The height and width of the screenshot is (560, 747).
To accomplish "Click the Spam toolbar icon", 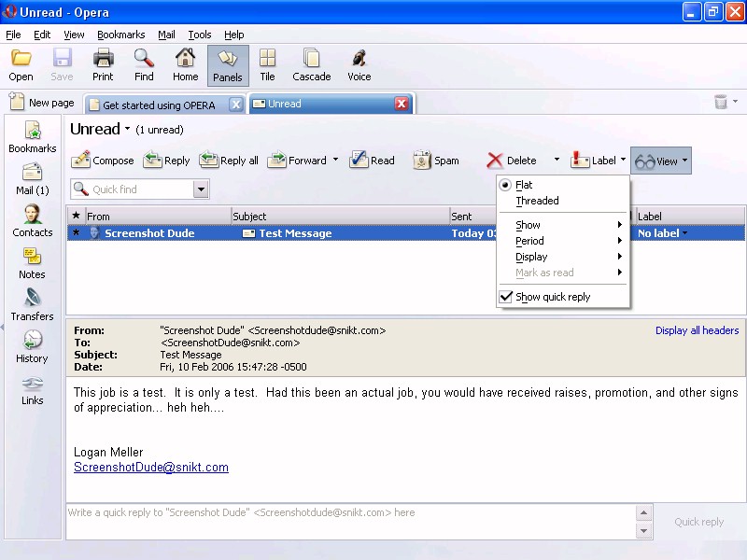I will click(x=422, y=160).
